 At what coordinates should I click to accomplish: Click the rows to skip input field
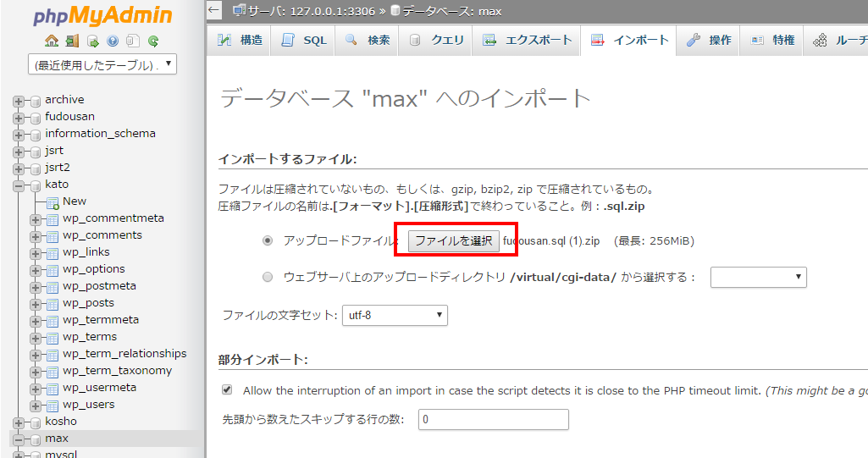tap(493, 420)
